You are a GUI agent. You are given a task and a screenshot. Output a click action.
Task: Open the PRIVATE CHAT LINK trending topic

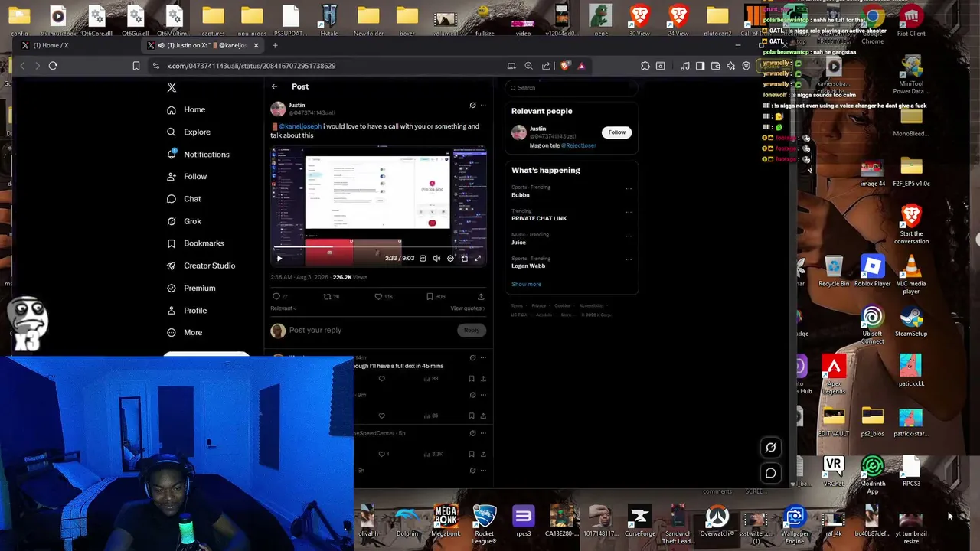539,219
